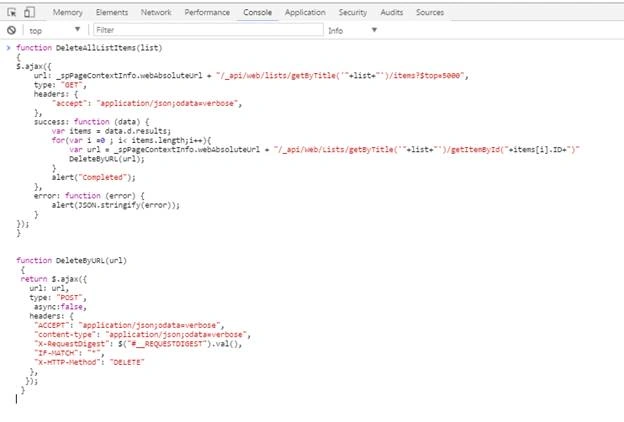Click the 'for(var i =0' loop line

coord(131,140)
